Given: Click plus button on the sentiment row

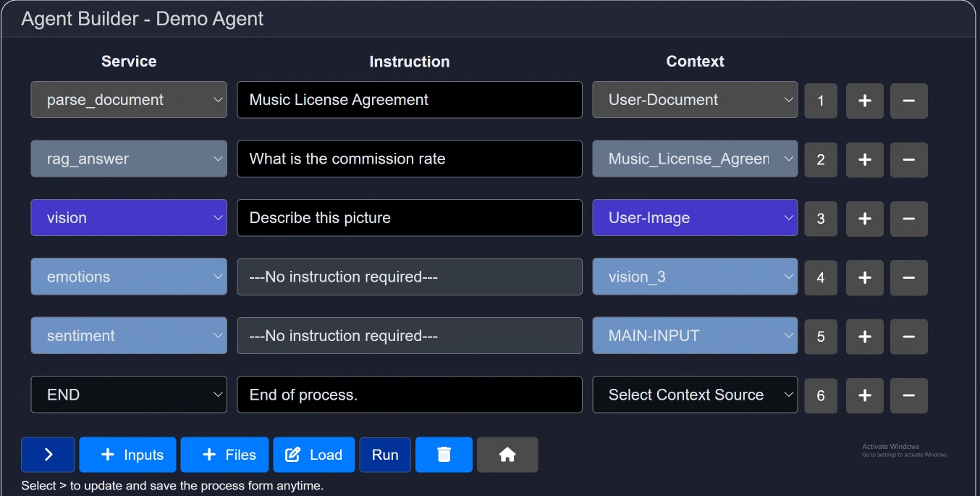Looking at the screenshot, I should (864, 337).
